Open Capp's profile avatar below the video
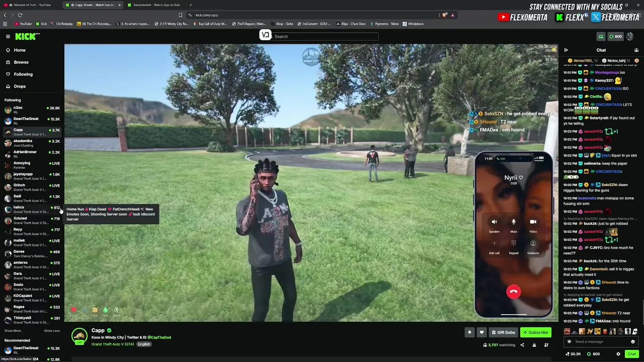Screen dimensions: 644x362 point(79,336)
